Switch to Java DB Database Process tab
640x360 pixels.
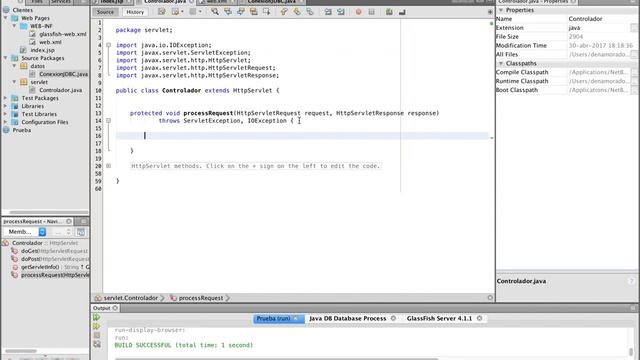(x=347, y=318)
